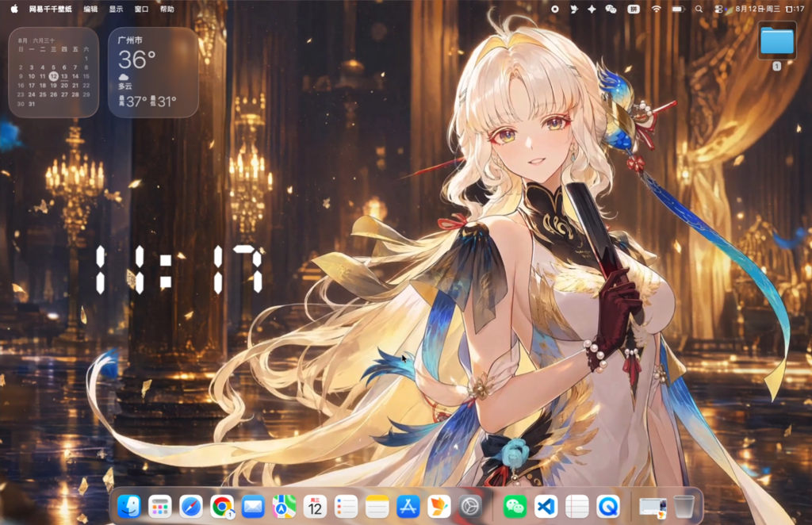Open Finder from the dock

click(128, 506)
